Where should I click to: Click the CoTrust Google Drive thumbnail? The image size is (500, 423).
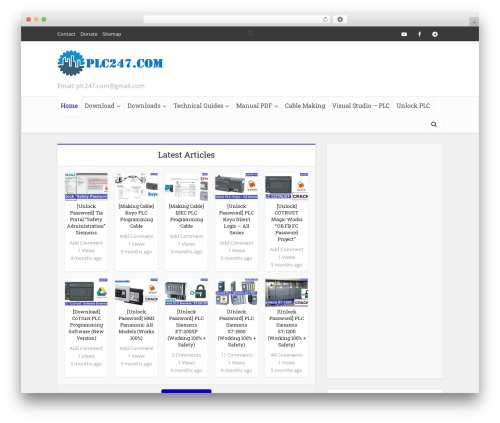point(86,292)
